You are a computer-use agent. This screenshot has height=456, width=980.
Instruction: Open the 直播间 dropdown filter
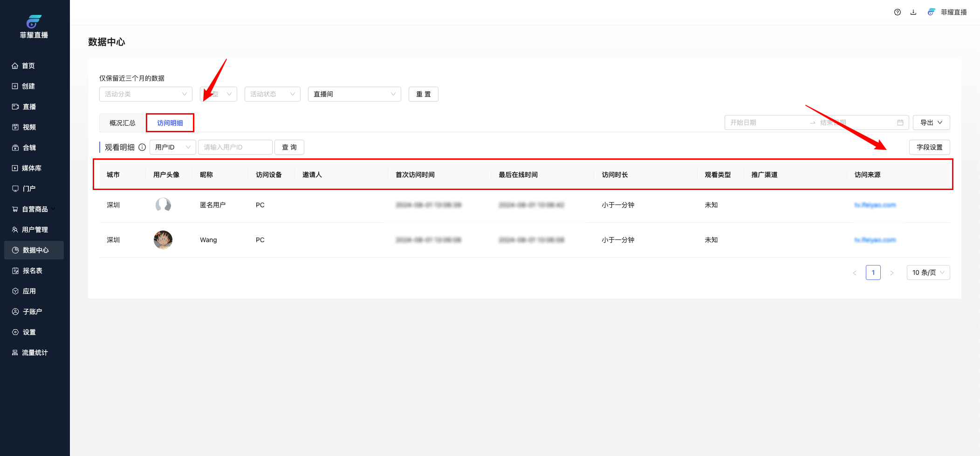point(354,94)
